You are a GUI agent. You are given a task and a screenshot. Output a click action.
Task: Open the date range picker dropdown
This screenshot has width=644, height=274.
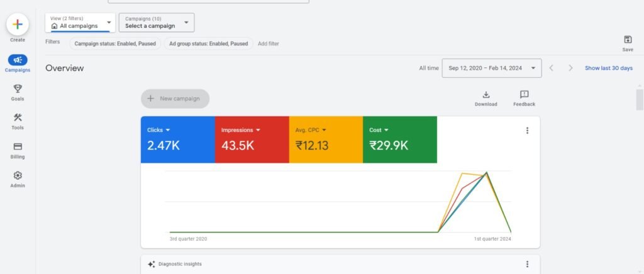[492, 68]
